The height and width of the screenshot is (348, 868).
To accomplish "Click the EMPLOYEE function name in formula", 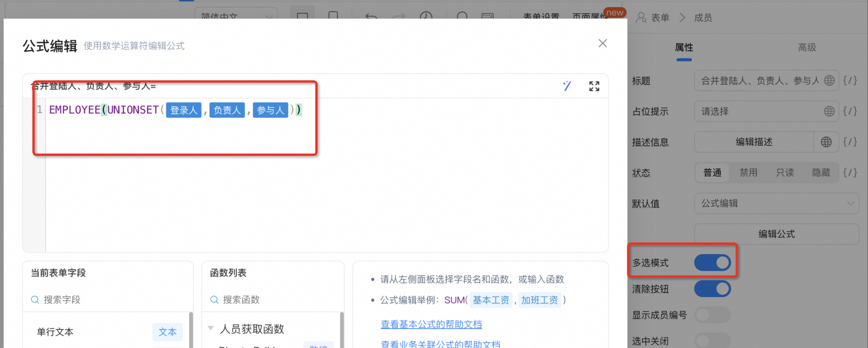I will (x=75, y=110).
